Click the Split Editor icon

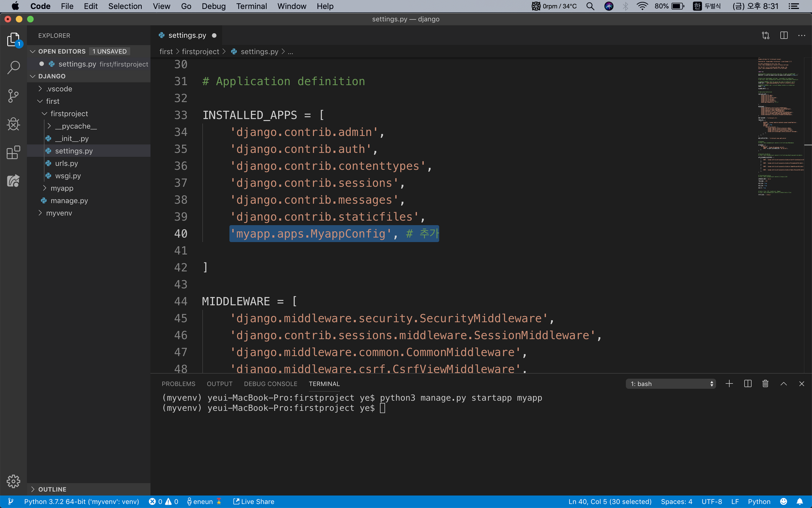click(784, 35)
